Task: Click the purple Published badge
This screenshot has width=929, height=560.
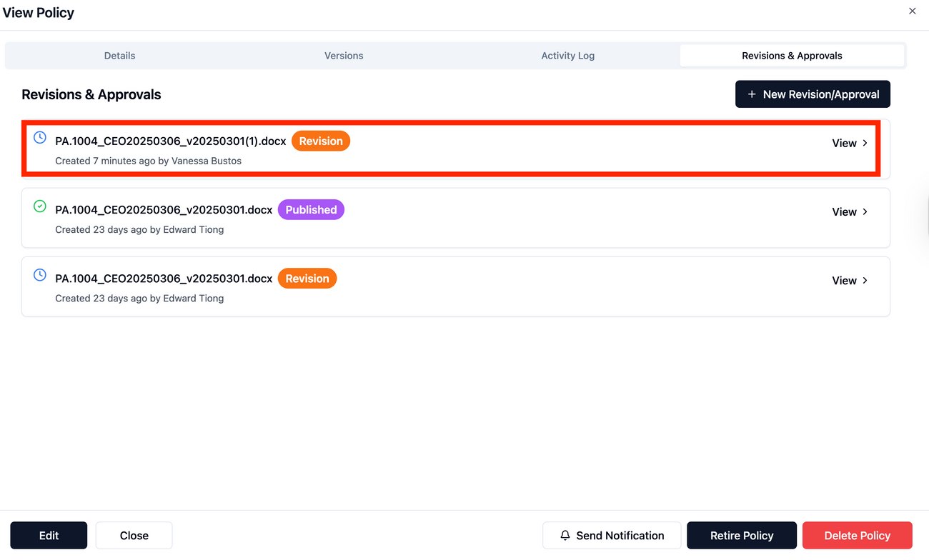Action: 311,210
